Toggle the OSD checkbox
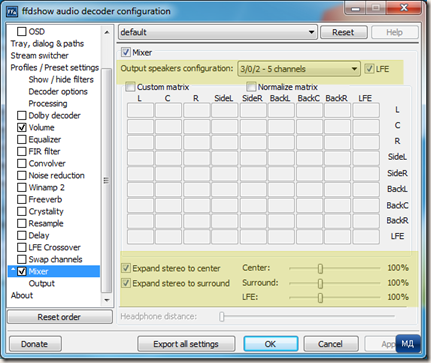Image resolution: width=431 pixels, height=363 pixels. (x=22, y=32)
